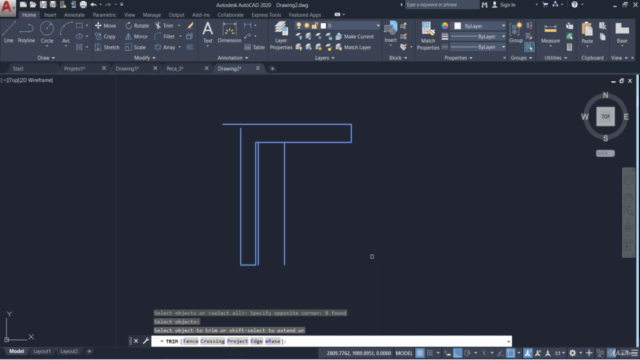This screenshot has height=360, width=640.
Task: Open the ByLayer color dropdown
Action: [503, 26]
